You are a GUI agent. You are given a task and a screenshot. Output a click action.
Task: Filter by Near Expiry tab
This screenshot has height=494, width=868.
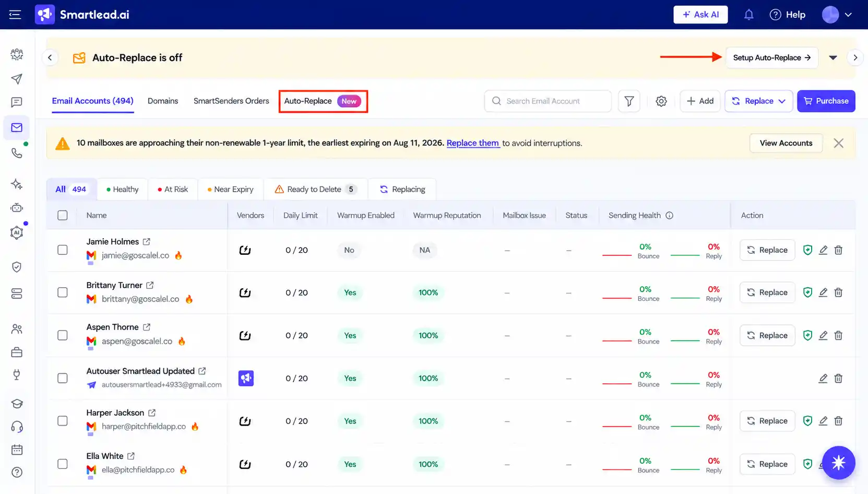click(230, 190)
